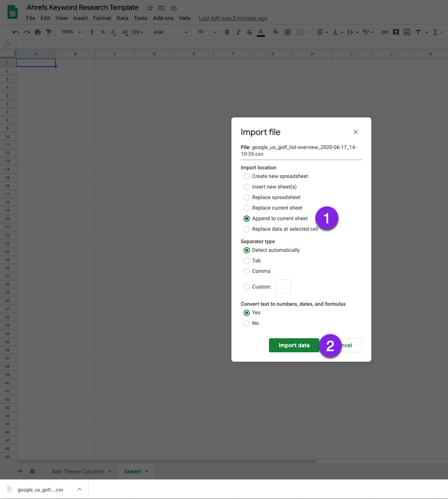The image size is (448, 499).
Task: Click the Insert chart icon
Action: point(407,32)
